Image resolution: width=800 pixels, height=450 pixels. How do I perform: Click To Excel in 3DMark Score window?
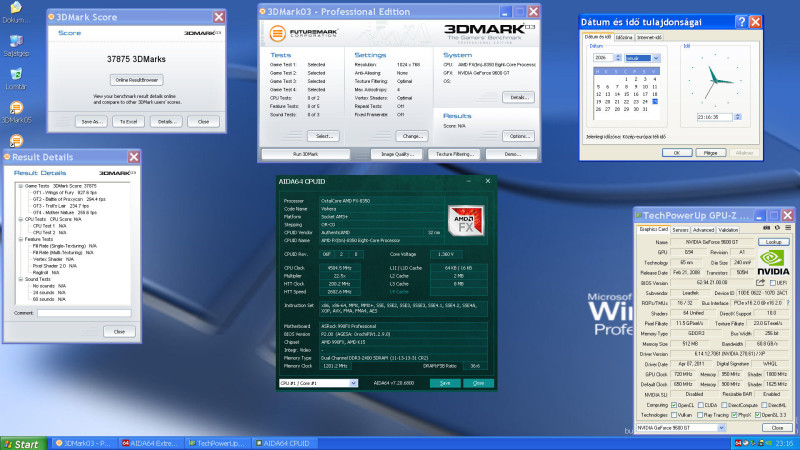[x=129, y=121]
